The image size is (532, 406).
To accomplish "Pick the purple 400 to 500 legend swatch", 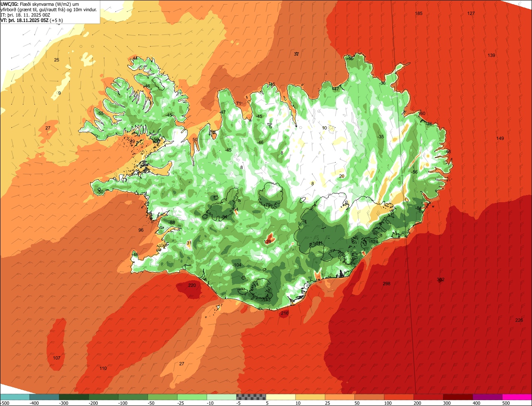I will pyautogui.click(x=487, y=397).
